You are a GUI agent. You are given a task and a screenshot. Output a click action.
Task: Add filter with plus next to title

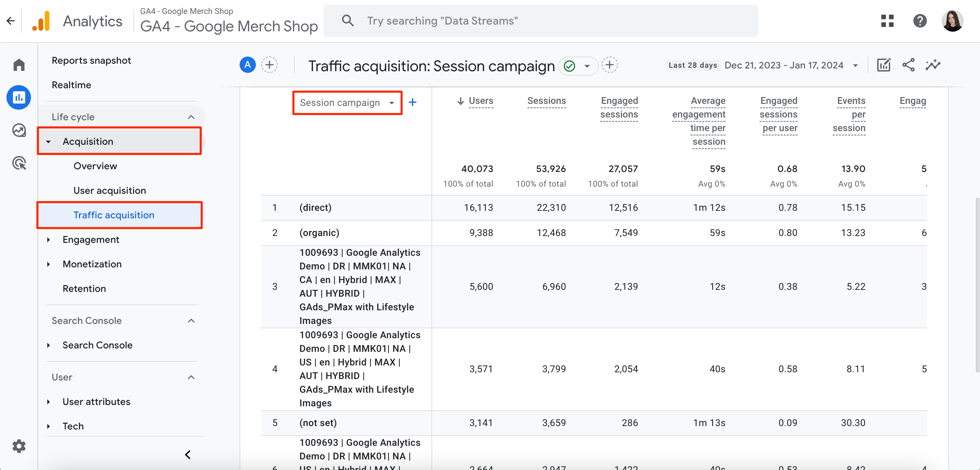pyautogui.click(x=609, y=65)
